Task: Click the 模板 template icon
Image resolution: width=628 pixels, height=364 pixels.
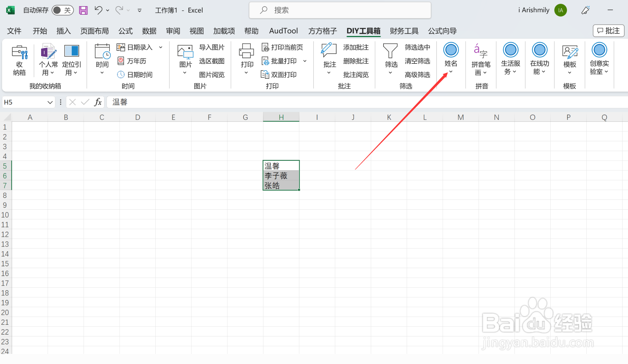Action: (569, 51)
